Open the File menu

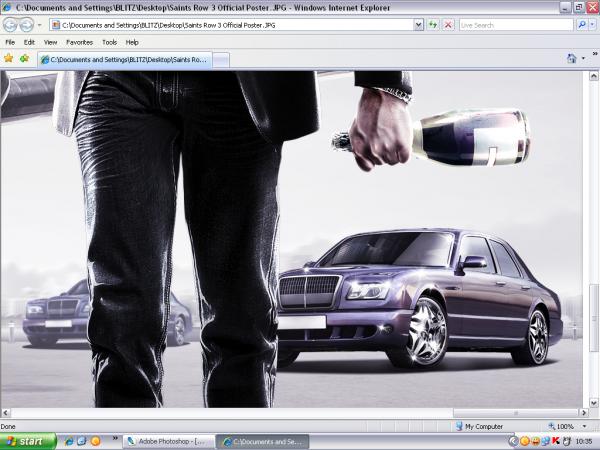point(10,43)
